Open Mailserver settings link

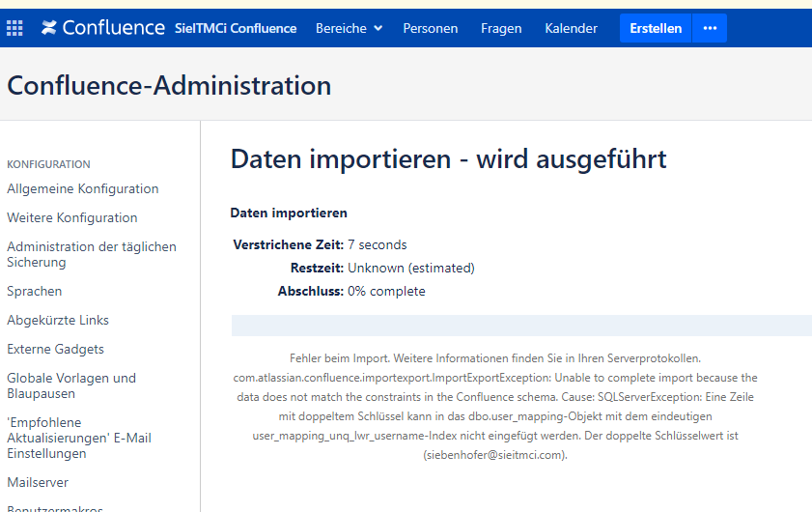[38, 482]
